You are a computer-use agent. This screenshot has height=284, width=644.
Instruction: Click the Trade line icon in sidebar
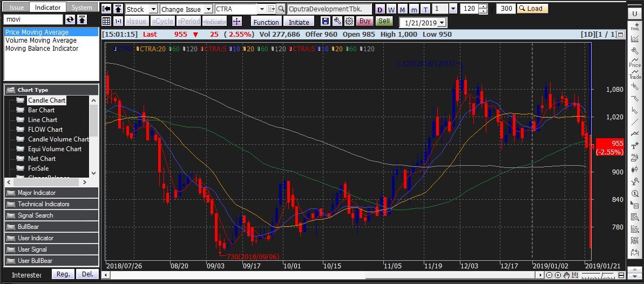point(635,75)
